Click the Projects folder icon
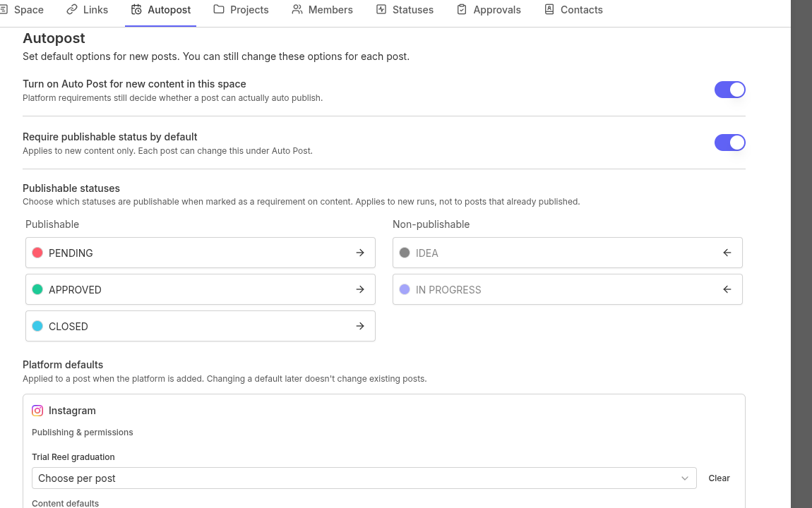812x508 pixels. (219, 9)
